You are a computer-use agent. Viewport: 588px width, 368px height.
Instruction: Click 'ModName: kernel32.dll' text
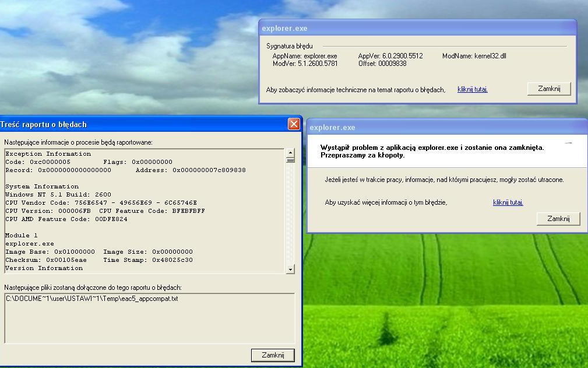474,56
